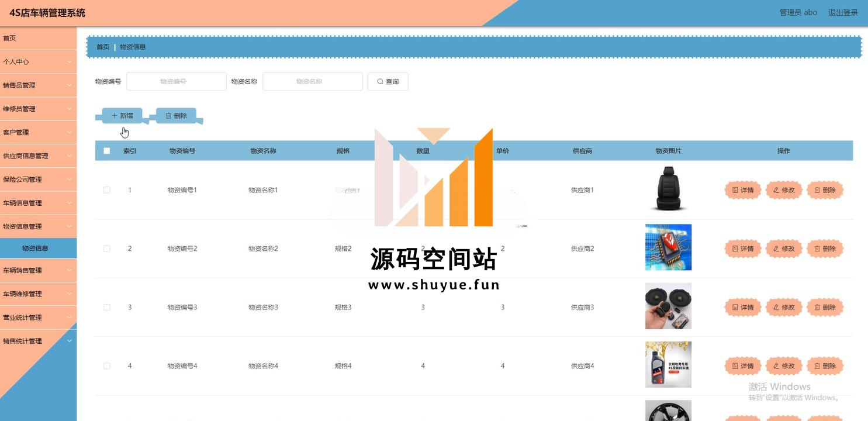Click the 单价 column header
Viewport: 868px width, 421px height.
pos(503,151)
